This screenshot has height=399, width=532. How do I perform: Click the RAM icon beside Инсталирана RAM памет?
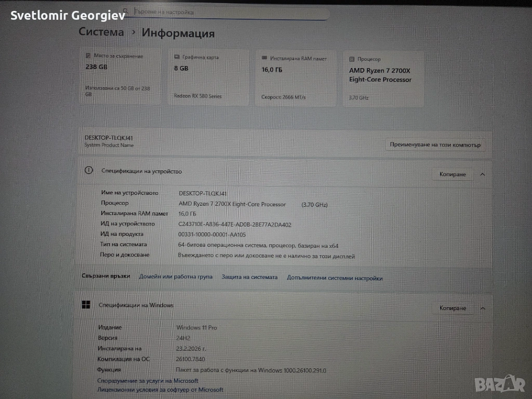(x=265, y=58)
